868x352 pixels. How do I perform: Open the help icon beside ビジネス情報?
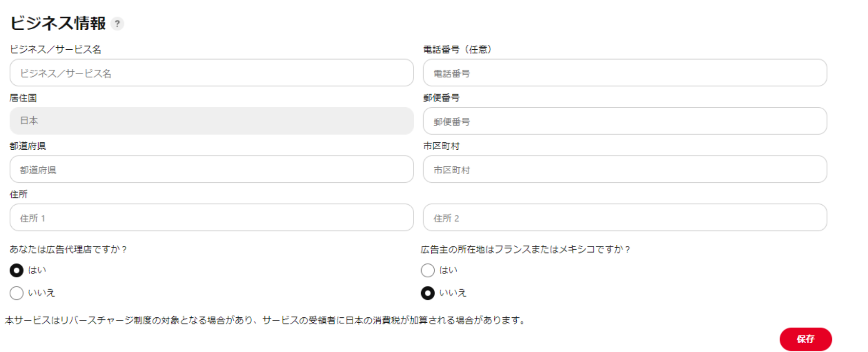point(117,23)
